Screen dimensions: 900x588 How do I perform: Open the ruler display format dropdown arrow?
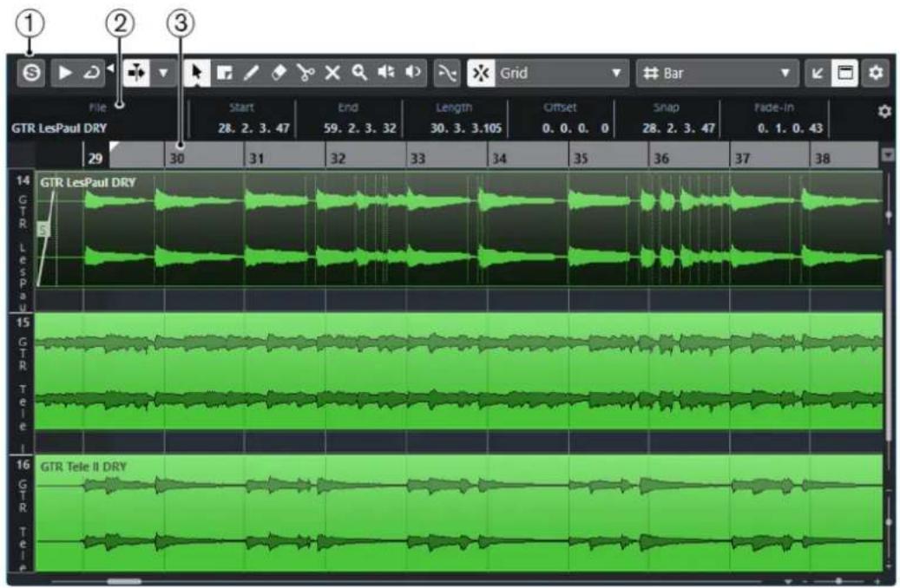888,155
